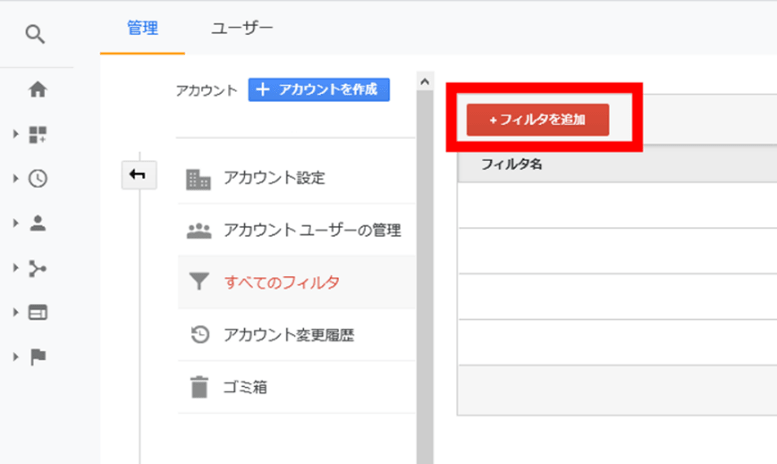
Task: Open the search magnifier icon
Action: coord(35,34)
